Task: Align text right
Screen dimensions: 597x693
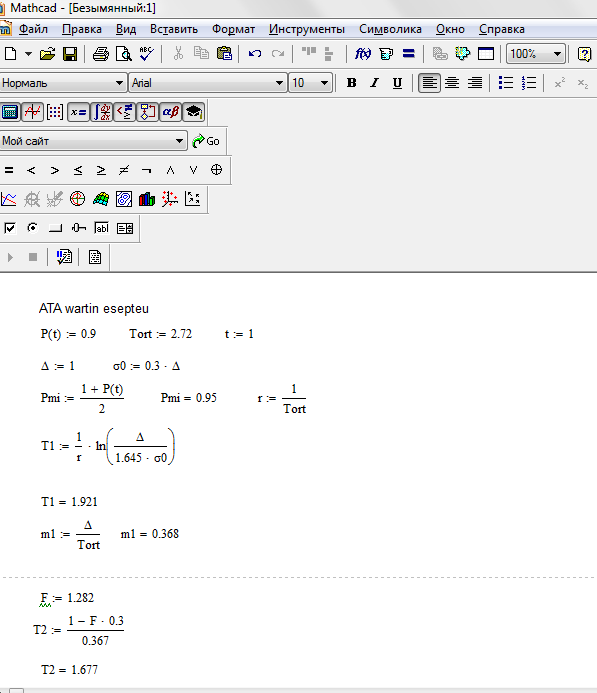Action: [x=475, y=83]
